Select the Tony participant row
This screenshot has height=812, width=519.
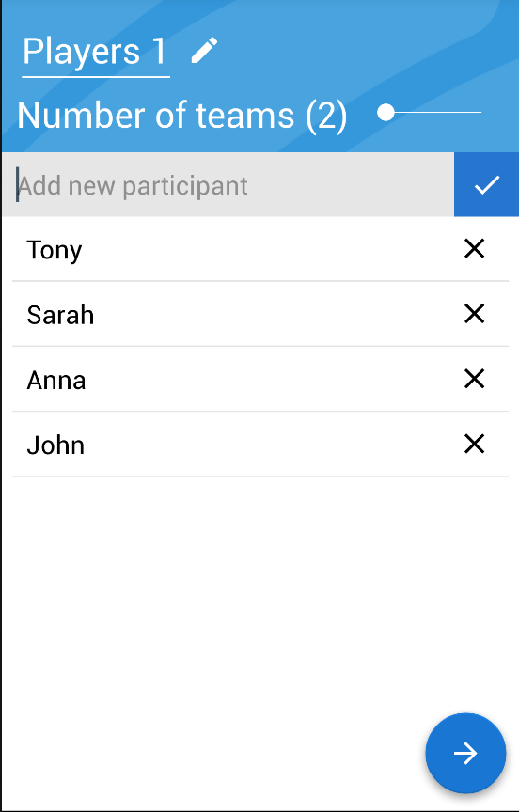[260, 249]
